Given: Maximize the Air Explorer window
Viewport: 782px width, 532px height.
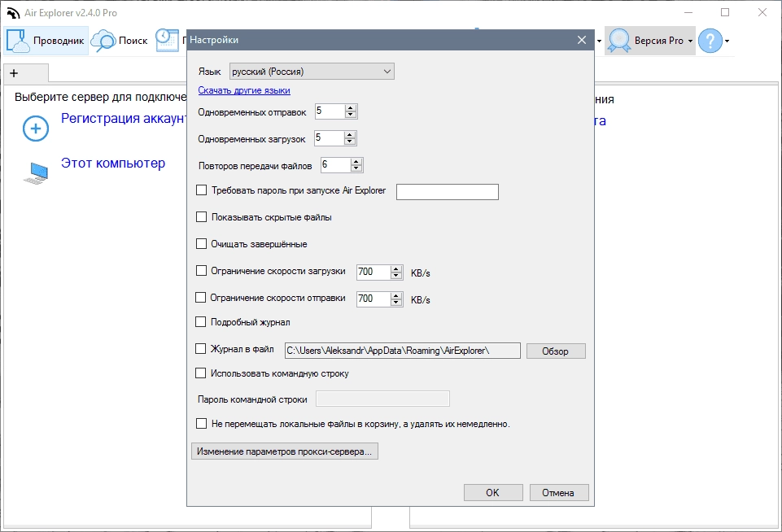Looking at the screenshot, I should coord(725,12).
